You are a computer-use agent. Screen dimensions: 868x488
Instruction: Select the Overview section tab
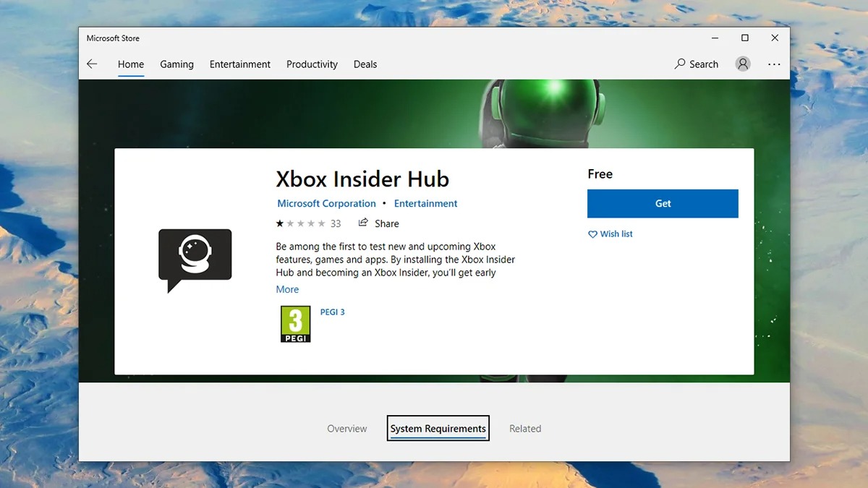pos(347,429)
